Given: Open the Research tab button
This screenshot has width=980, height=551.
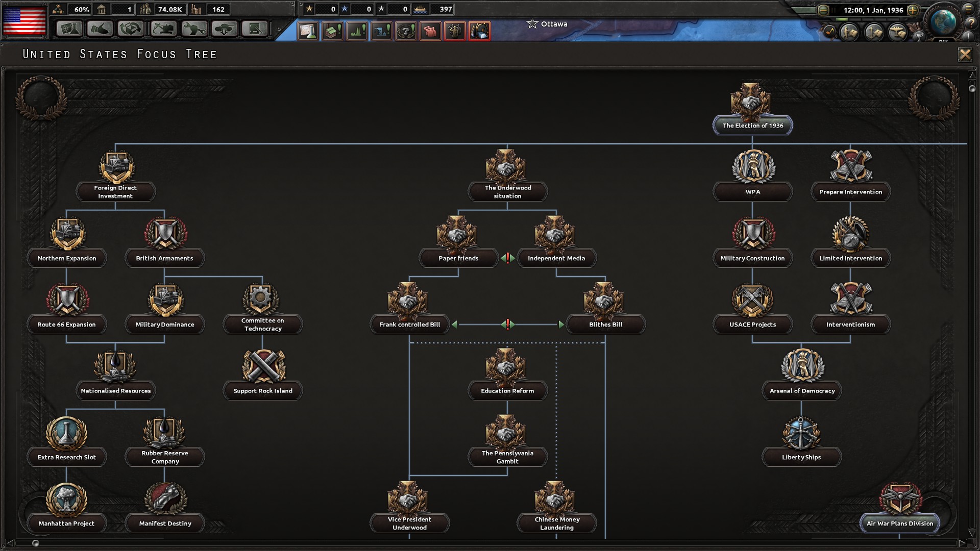Looking at the screenshot, I should [x=70, y=29].
